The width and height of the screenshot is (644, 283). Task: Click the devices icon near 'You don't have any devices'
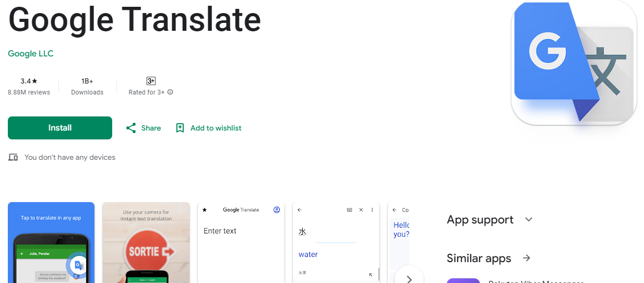(x=13, y=157)
